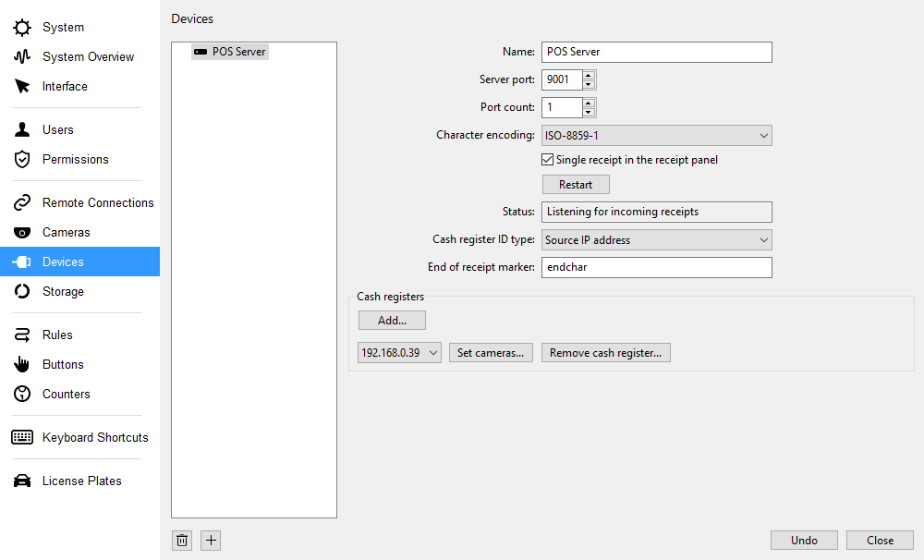Click the End of receipt marker field
Screen dimensions: 924x560
[x=656, y=268]
